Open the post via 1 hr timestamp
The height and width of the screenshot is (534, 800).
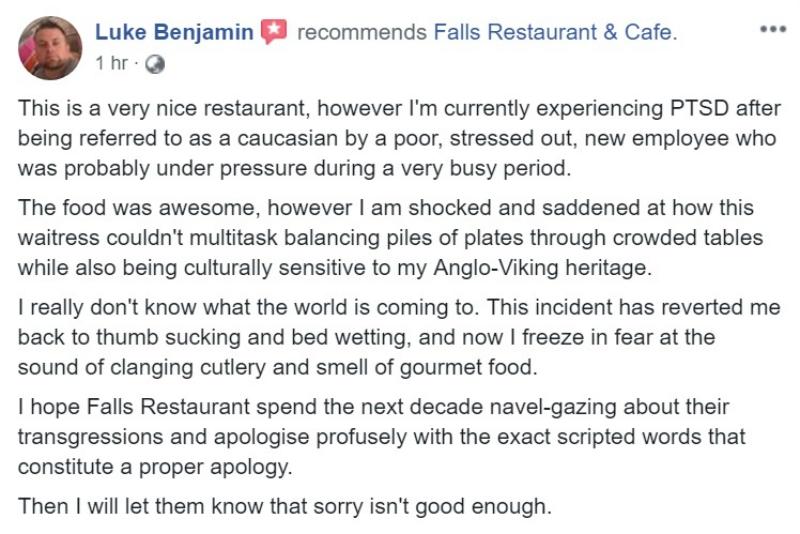pyautogui.click(x=111, y=63)
